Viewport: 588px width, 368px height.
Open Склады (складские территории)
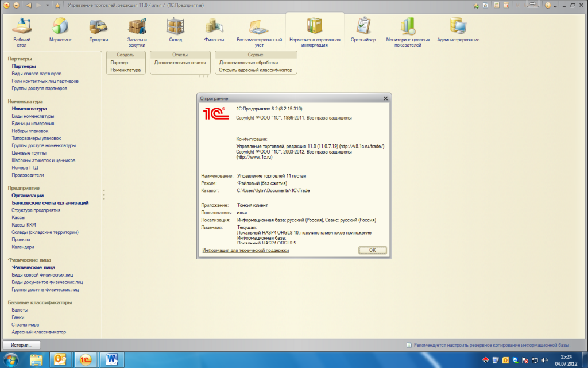(45, 232)
